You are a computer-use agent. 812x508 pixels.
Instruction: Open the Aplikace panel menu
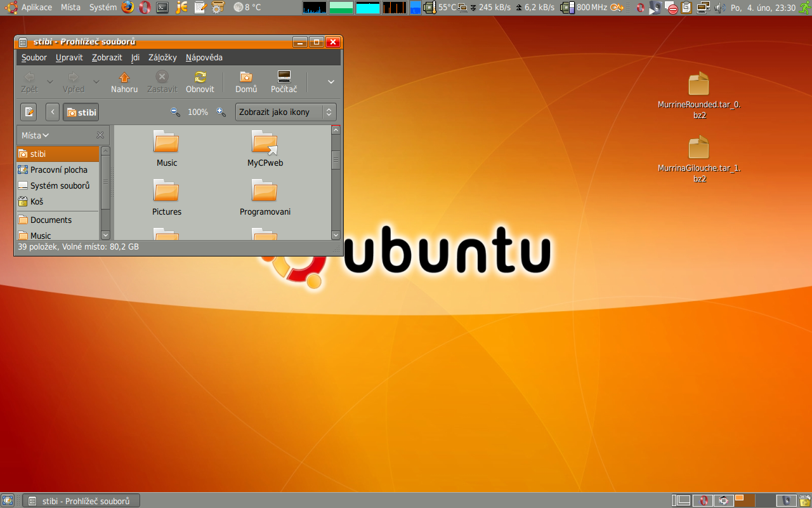click(37, 8)
